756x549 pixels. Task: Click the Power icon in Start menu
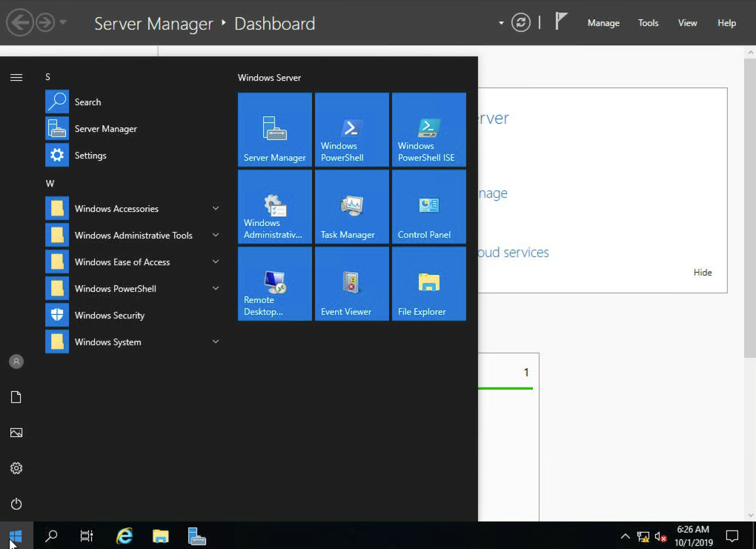click(16, 504)
